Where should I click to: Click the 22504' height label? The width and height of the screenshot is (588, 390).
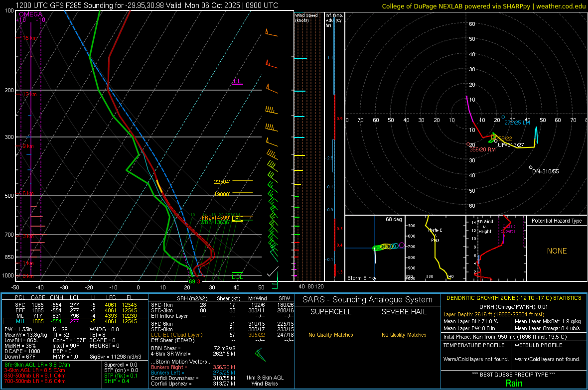click(x=222, y=182)
